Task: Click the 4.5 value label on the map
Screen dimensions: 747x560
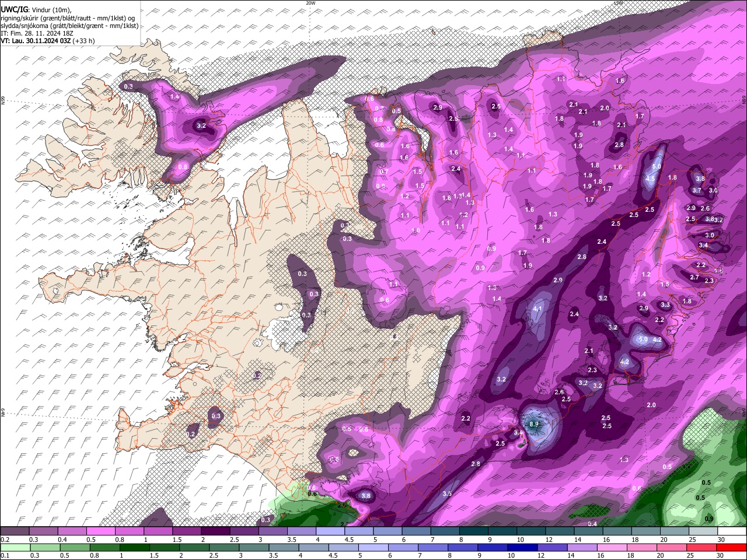Action: [651, 179]
